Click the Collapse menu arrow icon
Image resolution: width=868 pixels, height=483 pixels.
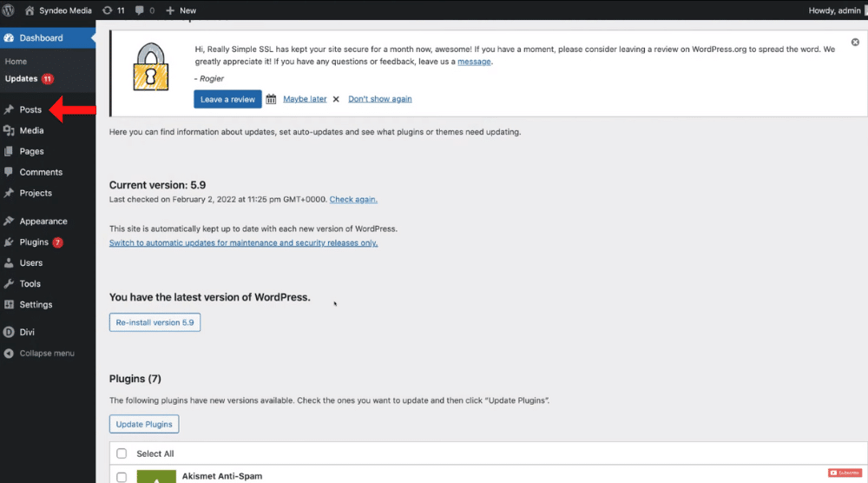click(x=9, y=353)
